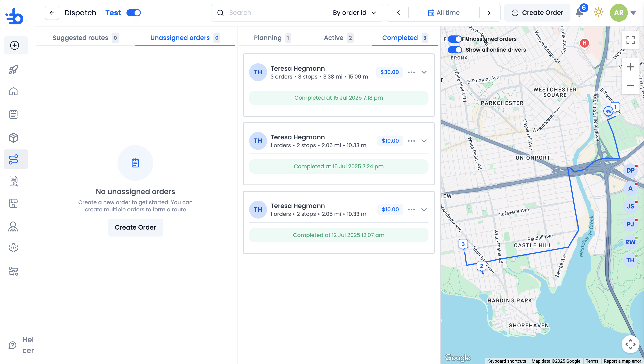Screen dimensions: 644x364
Task: Open the developer code gear icon
Action: point(13,248)
